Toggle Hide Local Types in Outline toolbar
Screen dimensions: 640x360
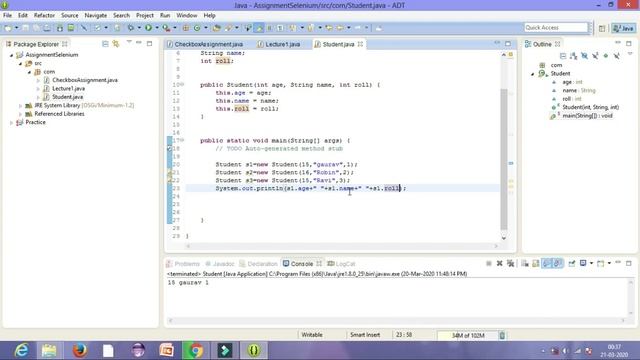pyautogui.click(x=616, y=56)
